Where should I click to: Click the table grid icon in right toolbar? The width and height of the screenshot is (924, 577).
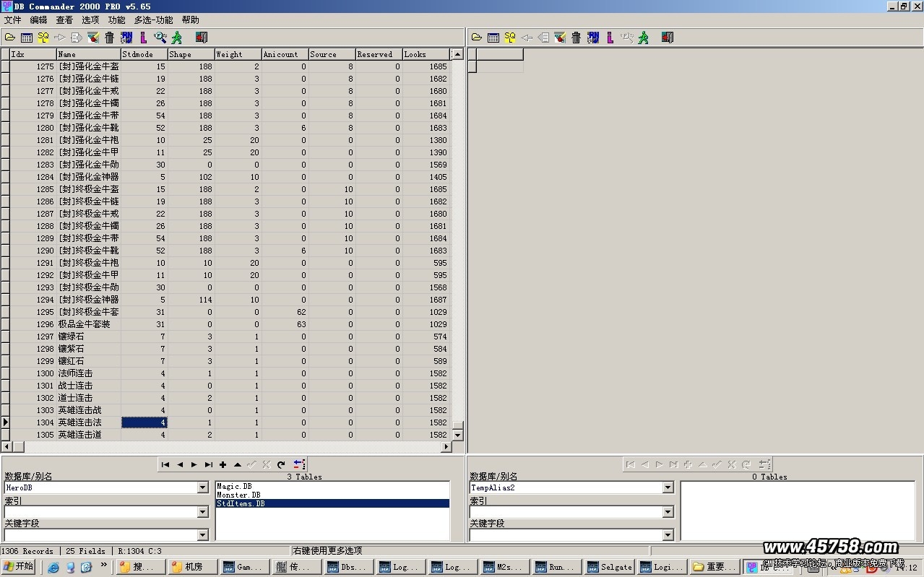(x=493, y=38)
